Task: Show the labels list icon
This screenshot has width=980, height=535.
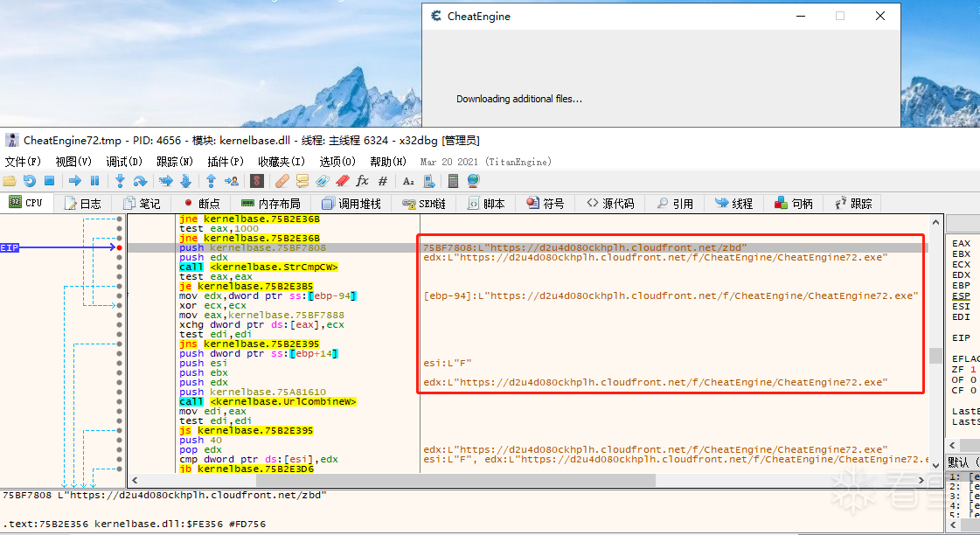Action: pyautogui.click(x=323, y=181)
